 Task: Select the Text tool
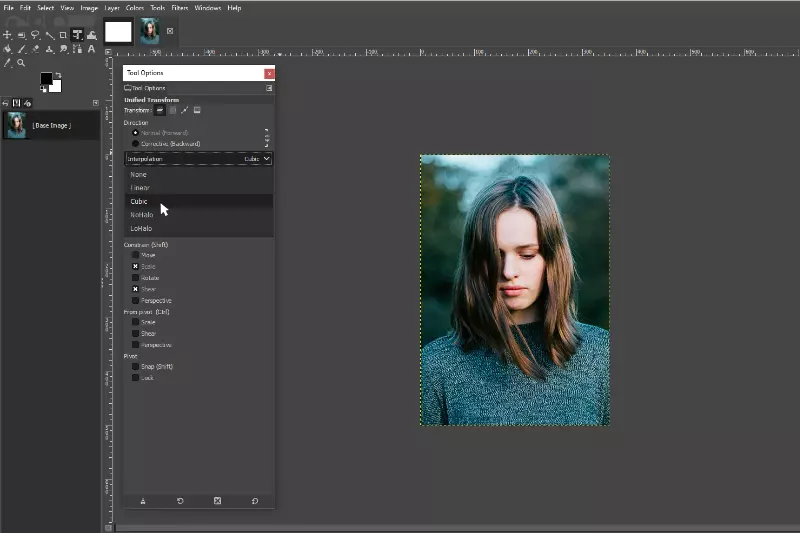92,49
